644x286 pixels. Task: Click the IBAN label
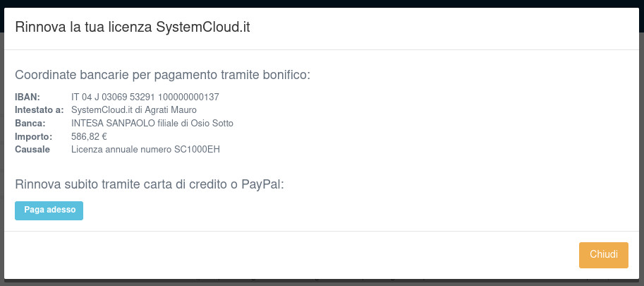(x=28, y=97)
